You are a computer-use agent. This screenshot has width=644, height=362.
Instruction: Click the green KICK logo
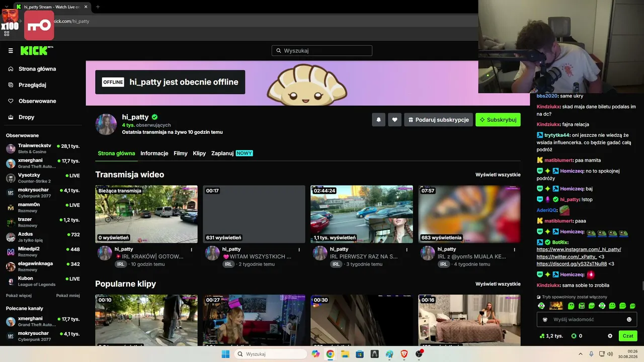37,50
